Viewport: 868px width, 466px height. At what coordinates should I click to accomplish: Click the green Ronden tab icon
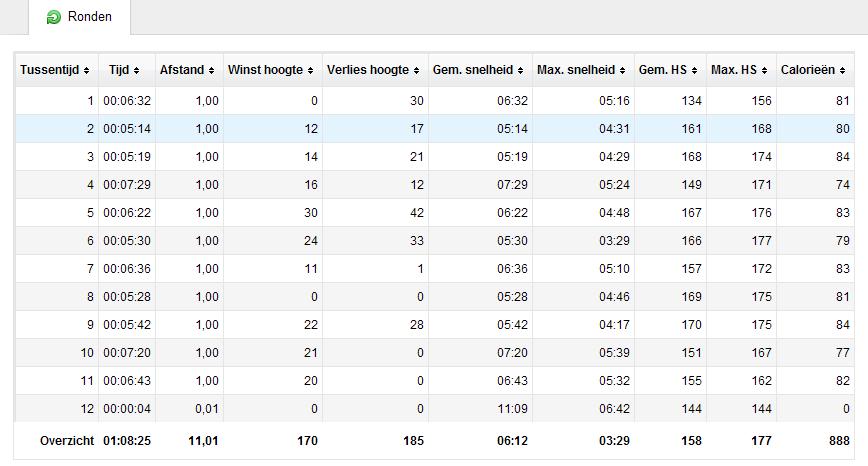click(54, 17)
